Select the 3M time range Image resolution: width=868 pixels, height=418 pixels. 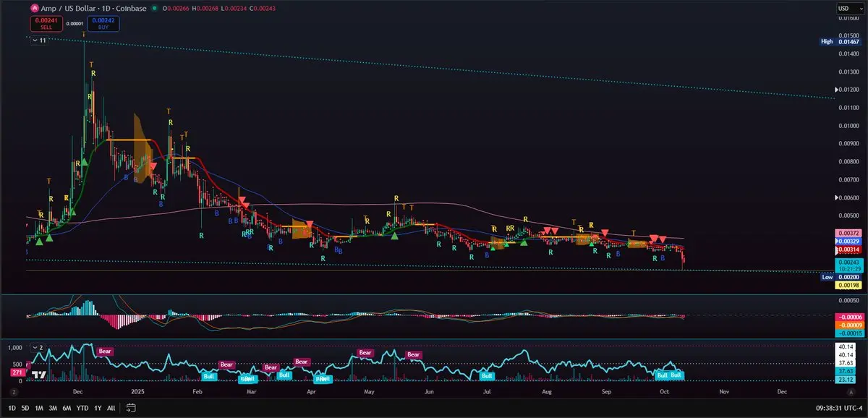click(x=53, y=408)
